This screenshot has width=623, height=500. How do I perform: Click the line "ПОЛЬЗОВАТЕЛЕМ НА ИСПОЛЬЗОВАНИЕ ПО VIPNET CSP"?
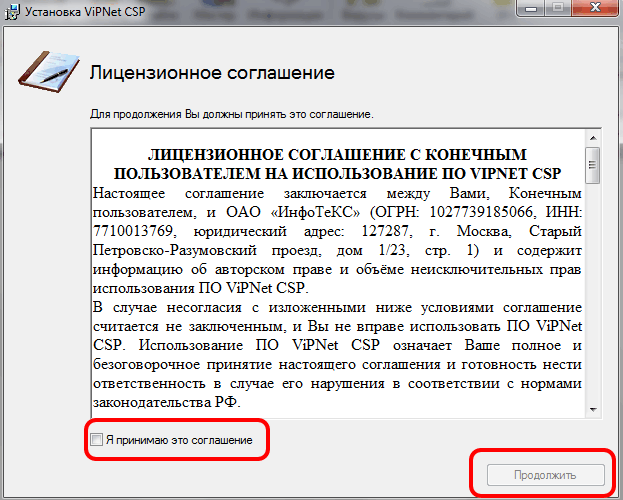click(337, 174)
